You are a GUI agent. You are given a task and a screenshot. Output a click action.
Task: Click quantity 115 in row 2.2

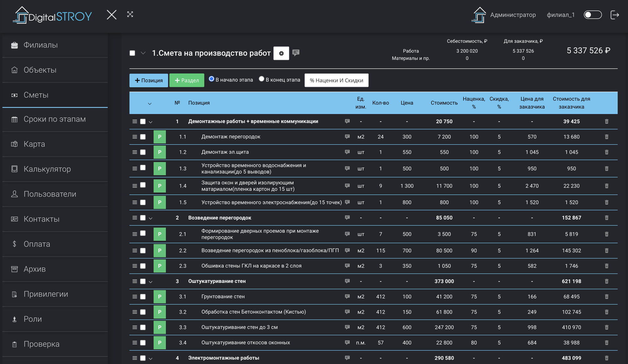[380, 251]
